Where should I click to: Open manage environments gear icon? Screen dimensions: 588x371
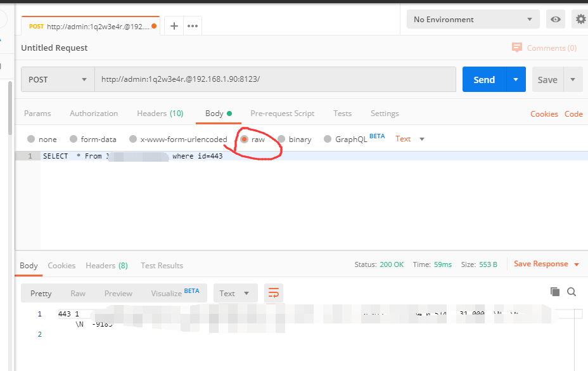(580, 20)
